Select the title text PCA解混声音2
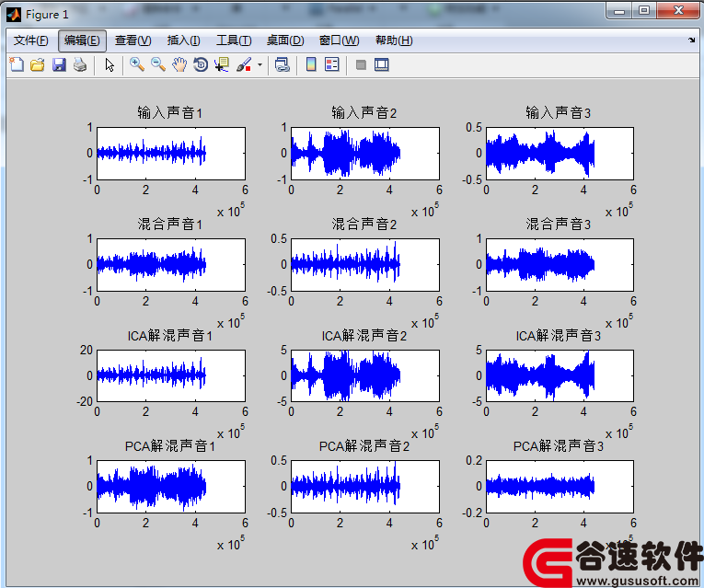 point(364,446)
